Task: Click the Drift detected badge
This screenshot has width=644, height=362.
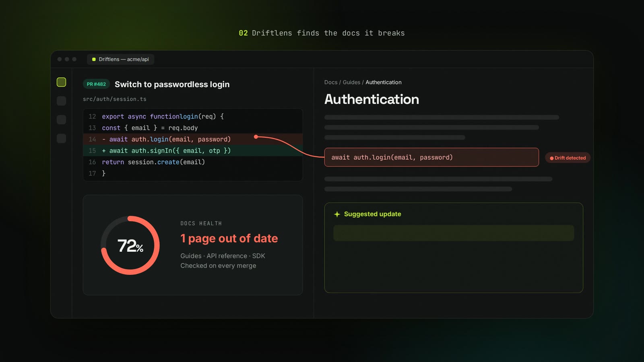Action: coord(568,158)
